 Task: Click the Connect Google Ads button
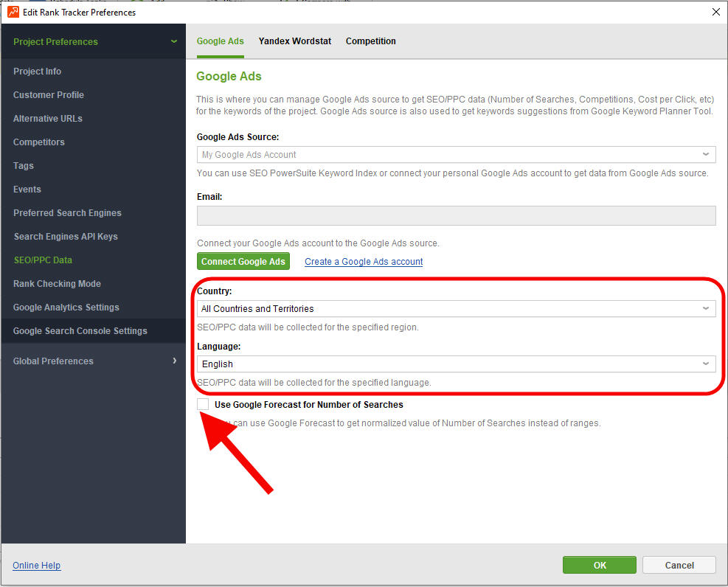point(243,262)
